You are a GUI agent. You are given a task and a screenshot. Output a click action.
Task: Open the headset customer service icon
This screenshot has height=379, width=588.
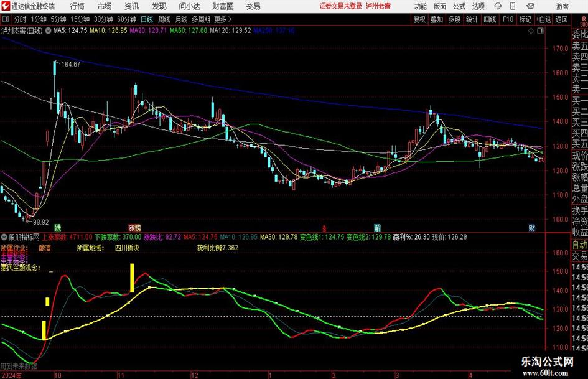498,6
